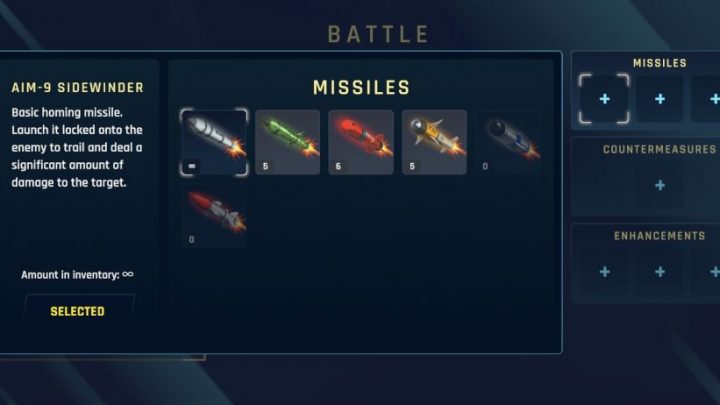This screenshot has height=405, width=720.
Task: Click the dark blue missile with 0 count
Action: click(x=508, y=142)
